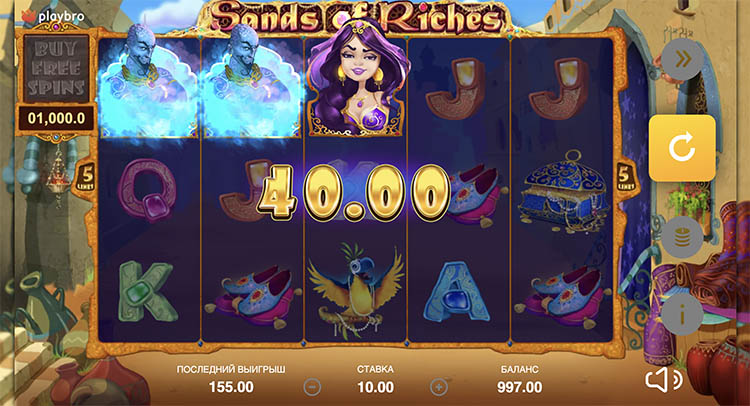The height and width of the screenshot is (406, 750).
Task: Increase the bet with plus button
Action: [x=439, y=387]
